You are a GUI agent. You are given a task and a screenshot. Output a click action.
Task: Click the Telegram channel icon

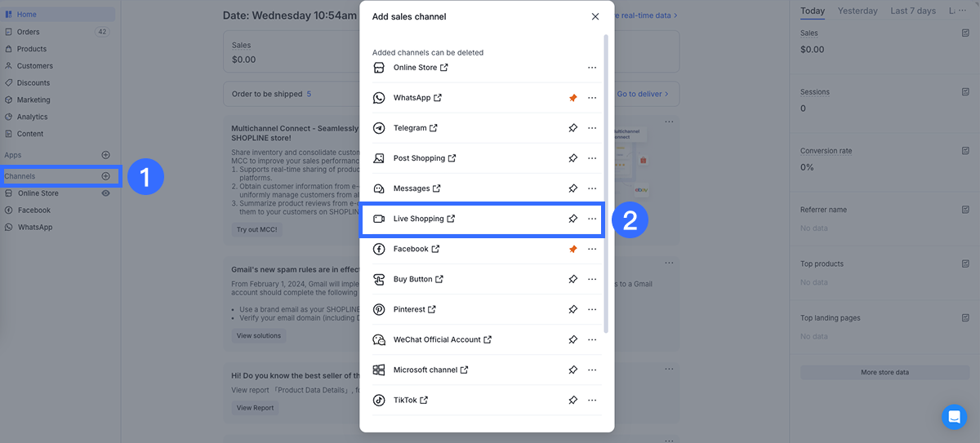tap(379, 128)
